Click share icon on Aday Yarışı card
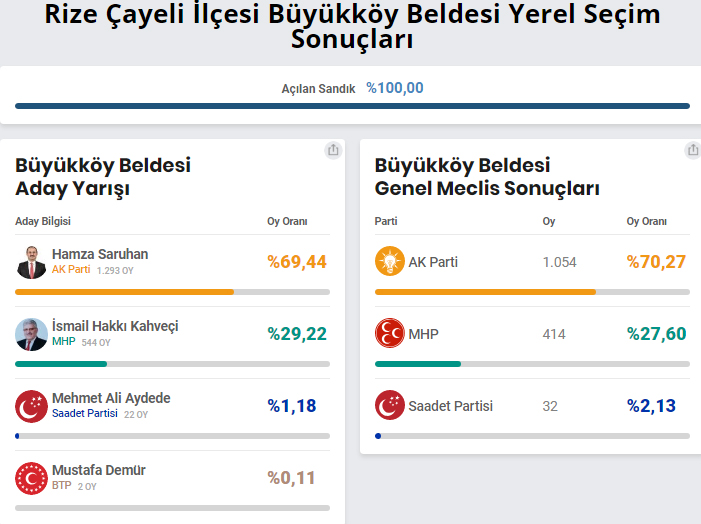The height and width of the screenshot is (524, 701). click(x=333, y=150)
